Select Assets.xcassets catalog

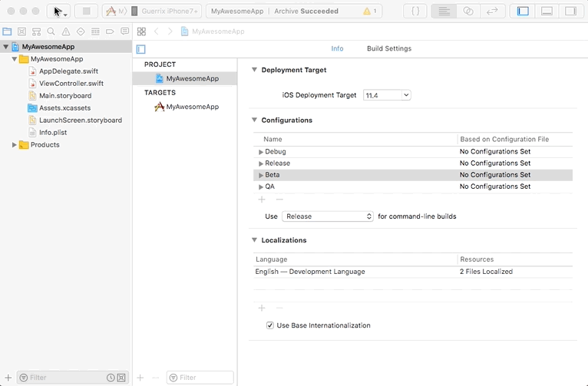tap(65, 108)
